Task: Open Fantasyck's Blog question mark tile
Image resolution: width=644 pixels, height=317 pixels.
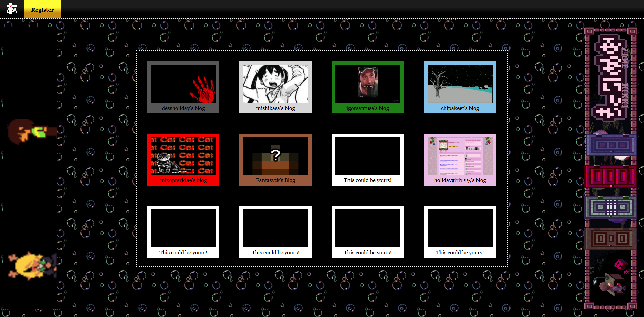Action: [275, 159]
